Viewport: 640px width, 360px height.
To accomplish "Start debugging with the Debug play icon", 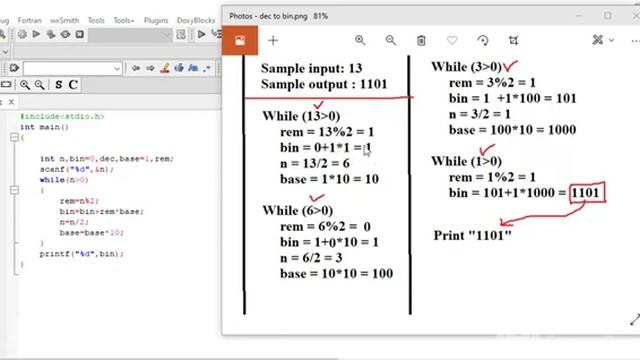I will (x=201, y=35).
